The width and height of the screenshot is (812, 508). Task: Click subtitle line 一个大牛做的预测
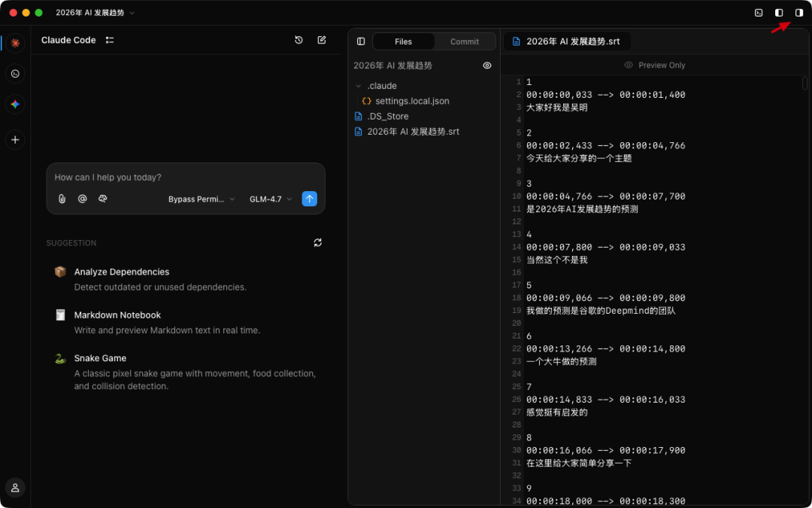pos(562,361)
